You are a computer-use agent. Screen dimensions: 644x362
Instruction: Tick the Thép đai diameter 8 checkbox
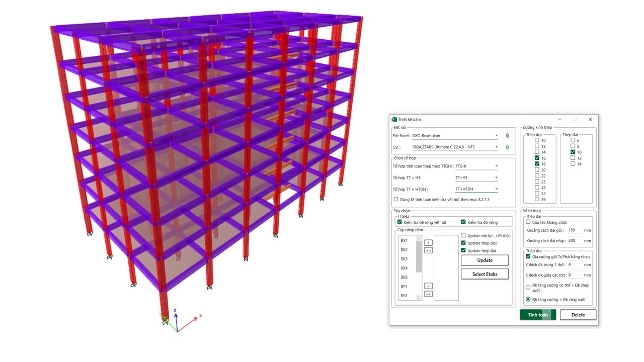click(573, 146)
